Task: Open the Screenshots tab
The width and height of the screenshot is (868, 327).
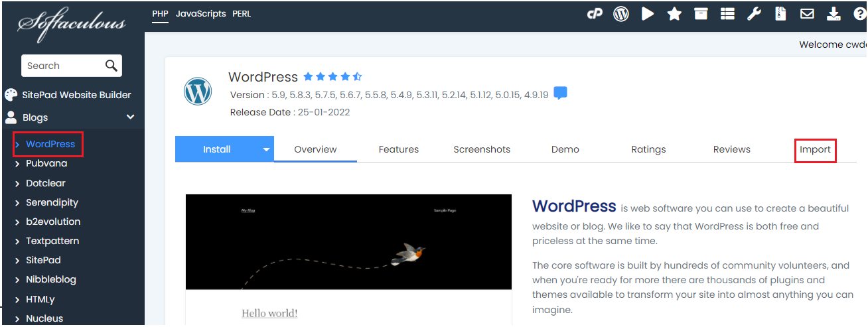Action: (x=482, y=150)
